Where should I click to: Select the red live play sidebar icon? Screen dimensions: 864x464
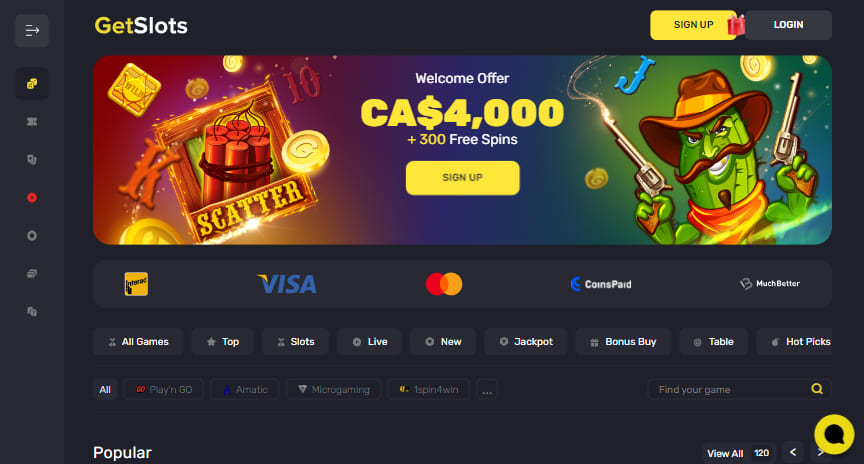32,198
